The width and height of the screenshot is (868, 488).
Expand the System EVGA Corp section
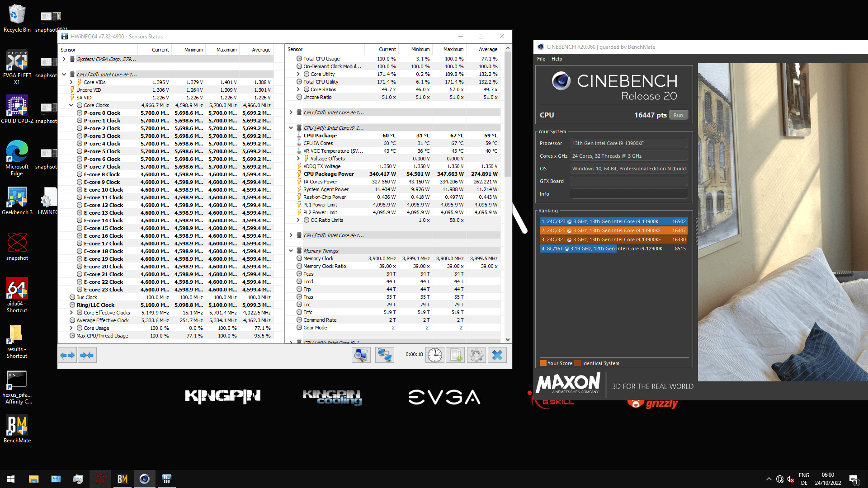point(64,59)
